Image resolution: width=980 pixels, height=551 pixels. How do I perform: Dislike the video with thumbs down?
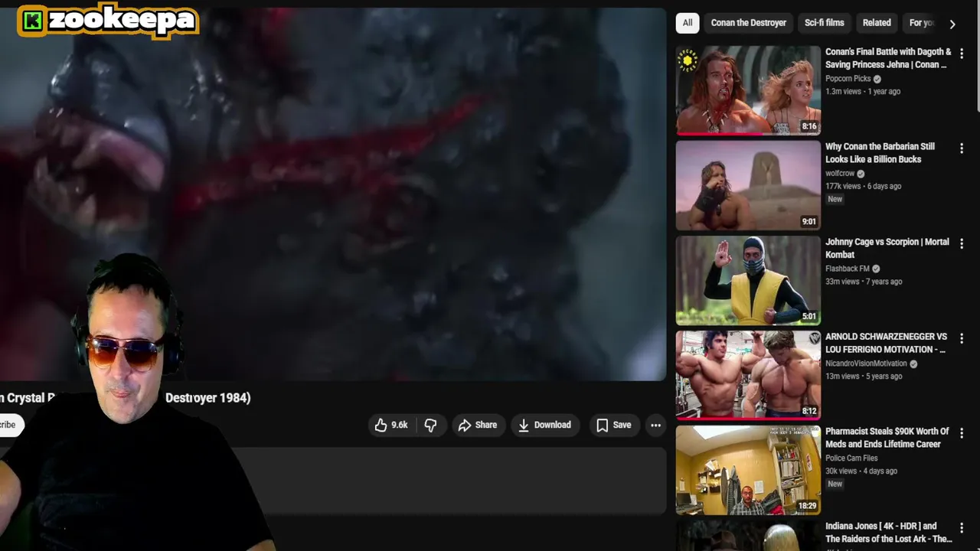(430, 425)
